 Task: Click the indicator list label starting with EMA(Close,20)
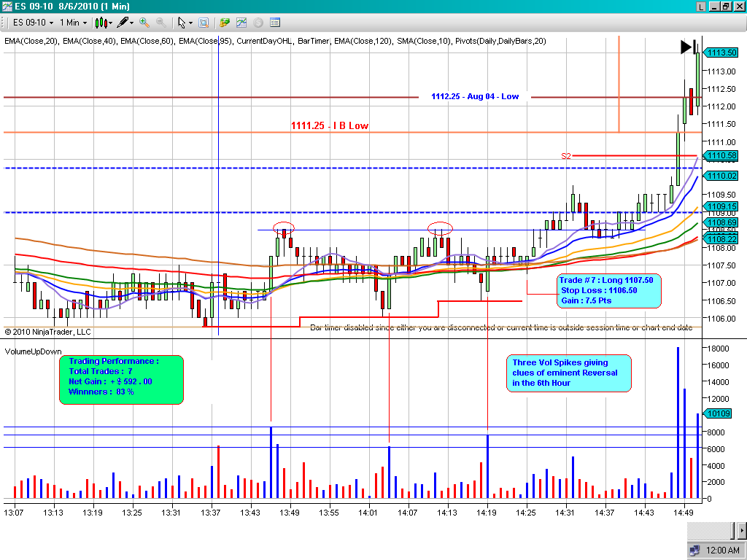pos(275,41)
